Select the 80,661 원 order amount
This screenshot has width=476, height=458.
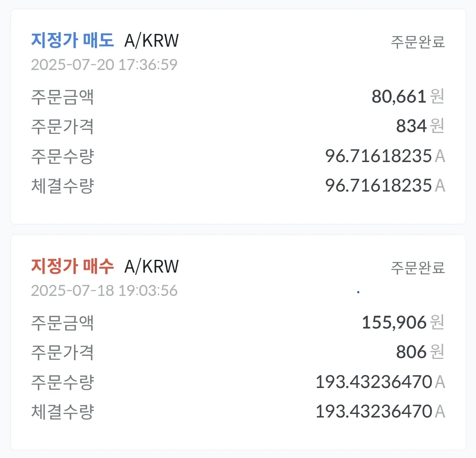(x=407, y=97)
